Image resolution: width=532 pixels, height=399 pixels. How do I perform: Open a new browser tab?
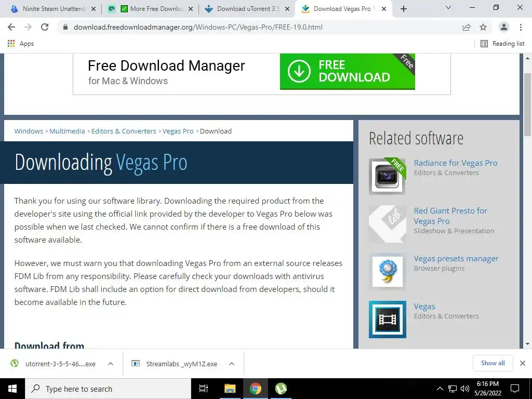coord(403,9)
